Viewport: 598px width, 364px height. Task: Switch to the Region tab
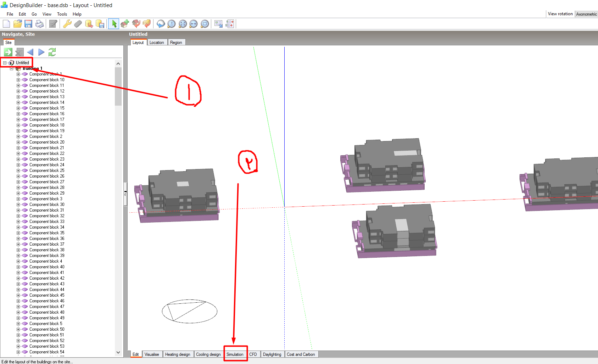click(176, 43)
